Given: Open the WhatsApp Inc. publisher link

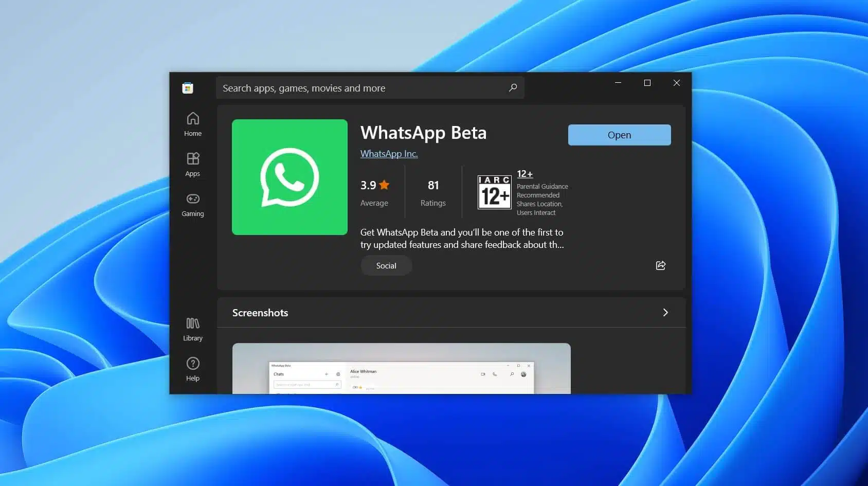Looking at the screenshot, I should tap(389, 153).
